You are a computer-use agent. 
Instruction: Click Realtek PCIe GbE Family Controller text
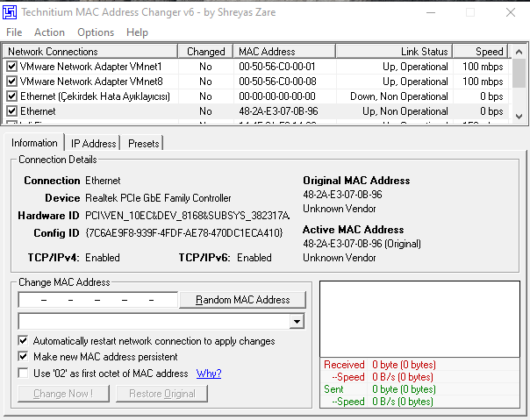[158, 198]
